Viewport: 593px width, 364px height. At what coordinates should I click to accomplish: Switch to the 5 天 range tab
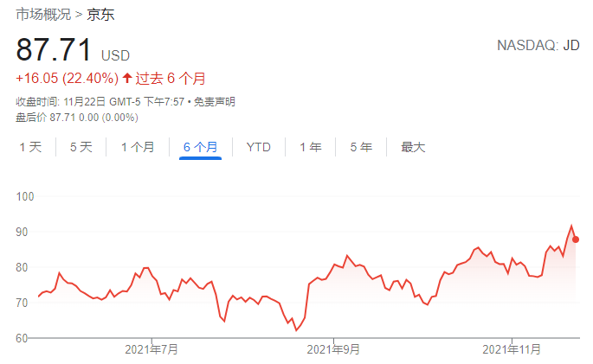point(81,147)
